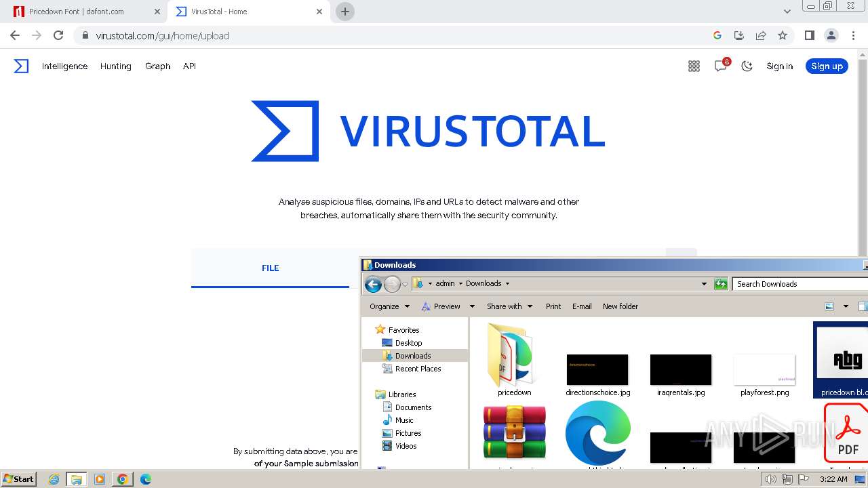Go back in Chrome

click(15, 35)
